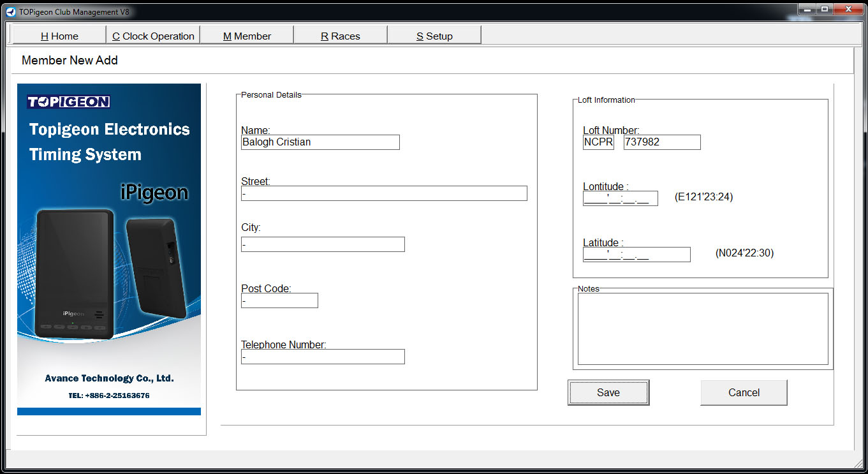The height and width of the screenshot is (474, 868).
Task: Click the Post Code field
Action: coord(279,300)
